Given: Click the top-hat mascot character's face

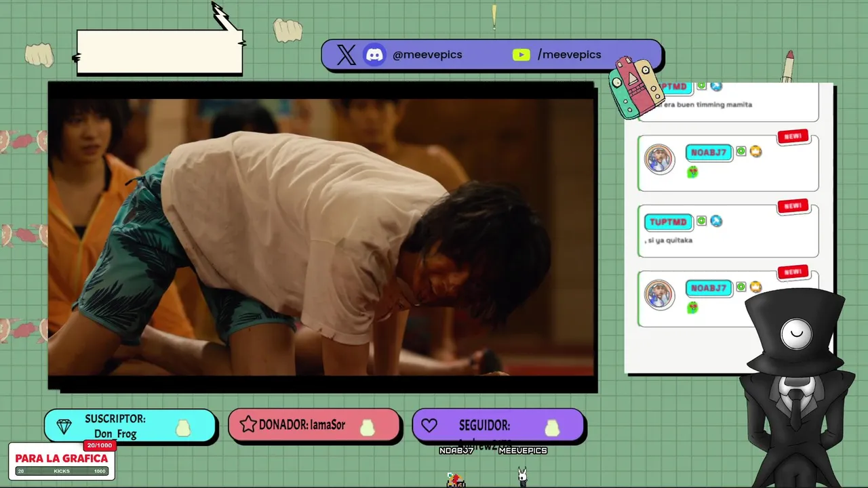Looking at the screenshot, I should tap(796, 335).
